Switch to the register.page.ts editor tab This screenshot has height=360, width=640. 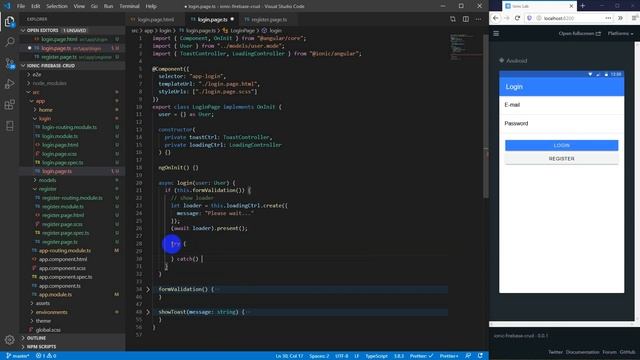click(x=269, y=20)
